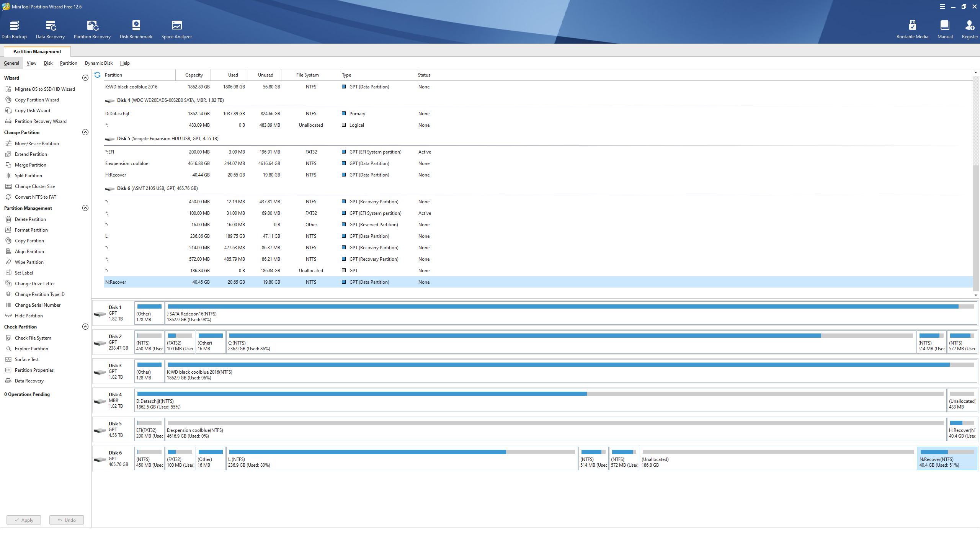Click the C:(NTFS) usage bar on Disk 2
Image resolution: width=980 pixels, height=536 pixels.
click(x=570, y=336)
